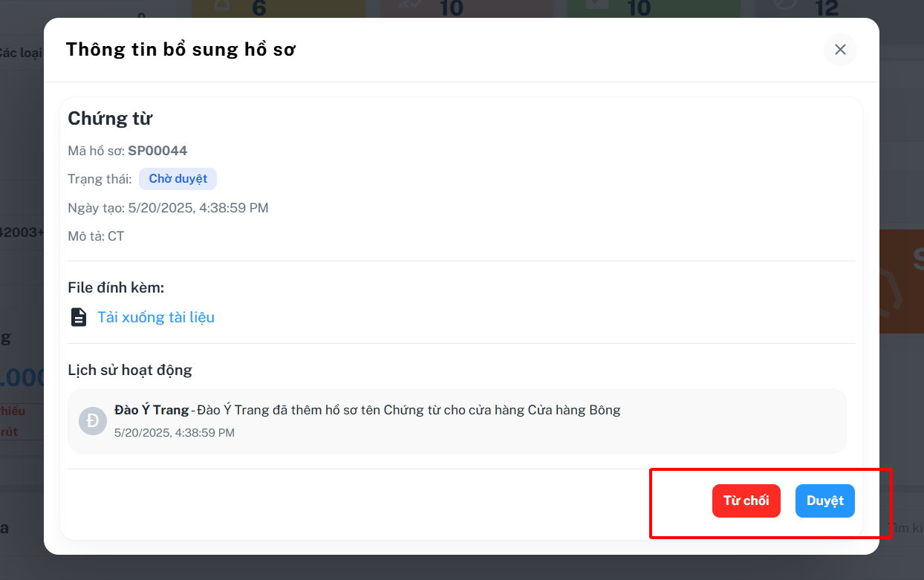Open the Tải xuống tài liệu download link
The height and width of the screenshot is (580, 924).
156,317
